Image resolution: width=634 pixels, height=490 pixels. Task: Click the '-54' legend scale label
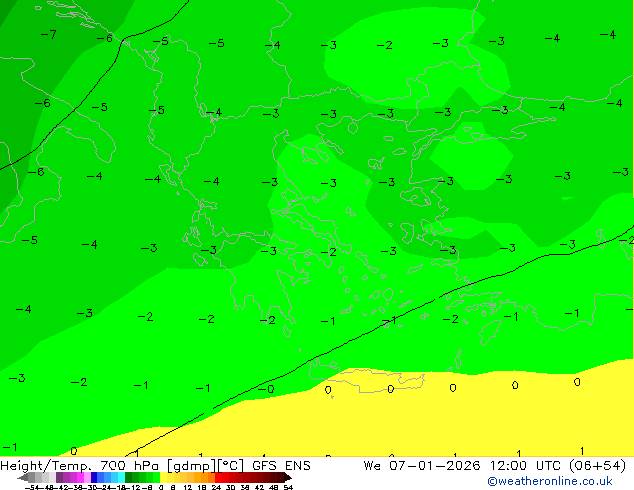tap(33, 487)
